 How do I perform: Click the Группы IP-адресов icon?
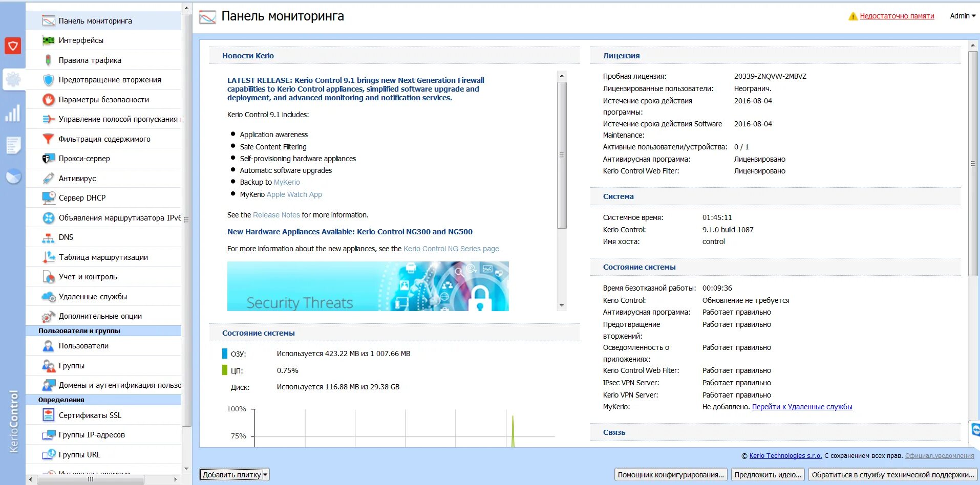[x=48, y=435]
